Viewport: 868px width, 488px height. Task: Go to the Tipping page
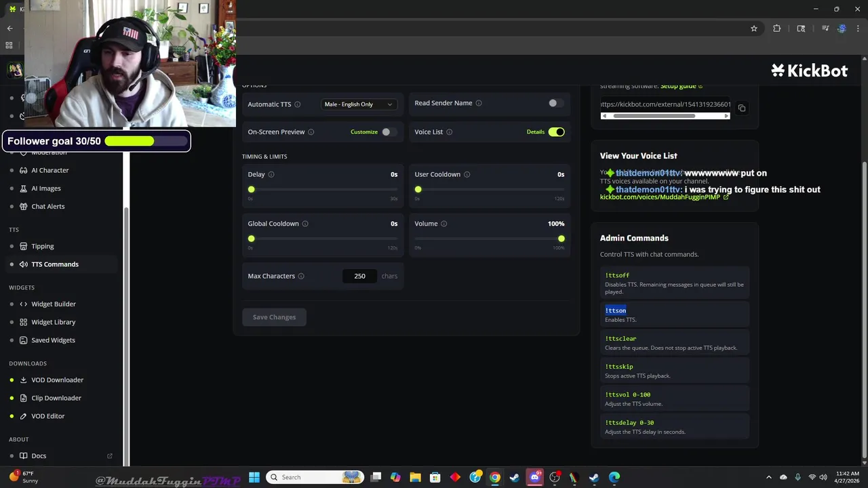(x=42, y=246)
